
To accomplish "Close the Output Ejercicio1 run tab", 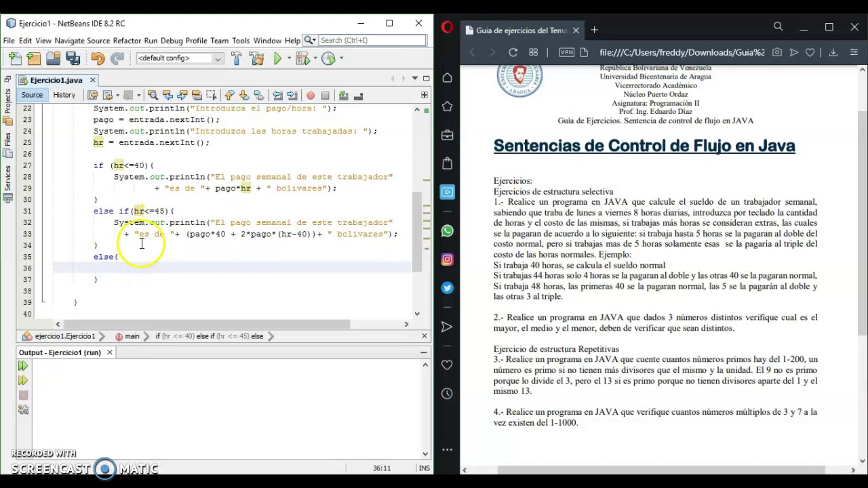I will point(109,352).
